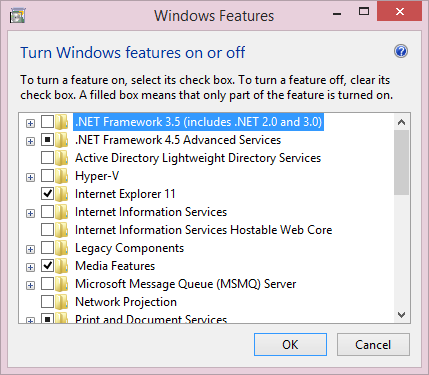The image size is (429, 375).
Task: Click the Cancel button
Action: point(373,345)
